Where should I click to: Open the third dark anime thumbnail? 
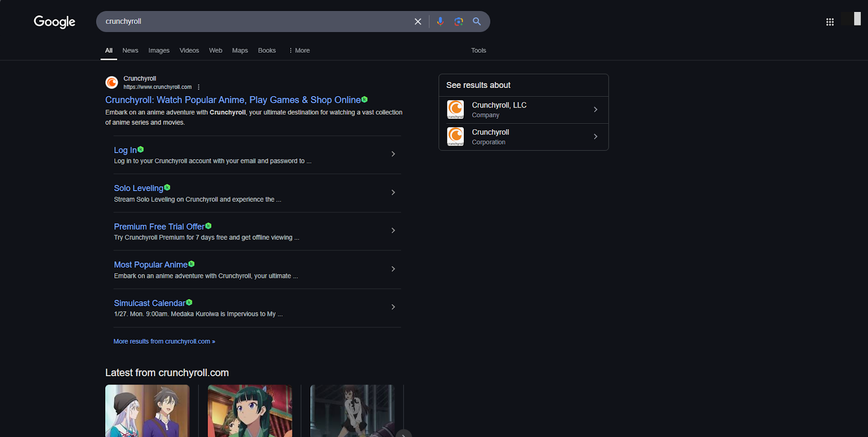(x=353, y=411)
